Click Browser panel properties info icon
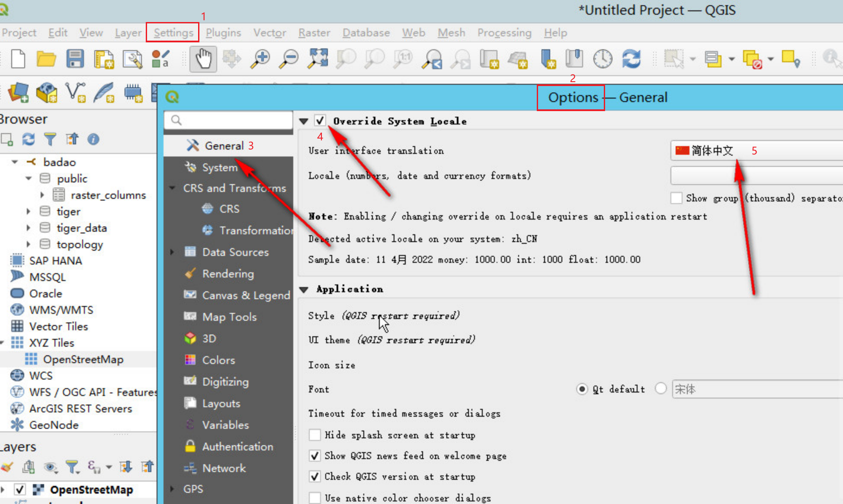The width and height of the screenshot is (843, 504). 93,139
